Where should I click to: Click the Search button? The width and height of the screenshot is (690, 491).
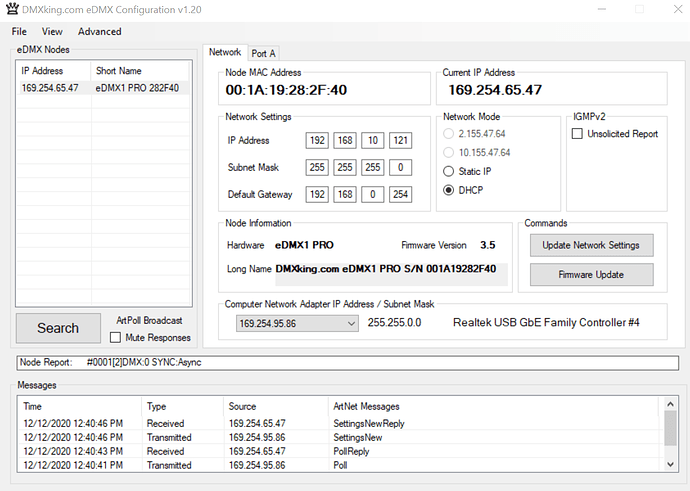coord(58,328)
